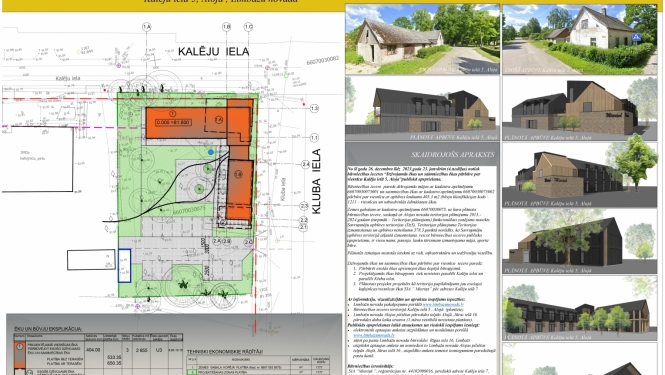
Task: Open the render with large green tree
Action: [580, 175]
